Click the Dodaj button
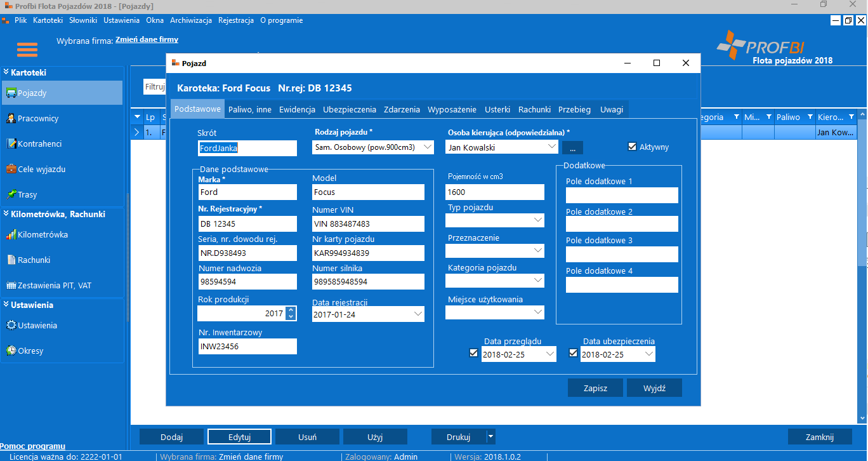The width and height of the screenshot is (868, 461). tap(171, 437)
